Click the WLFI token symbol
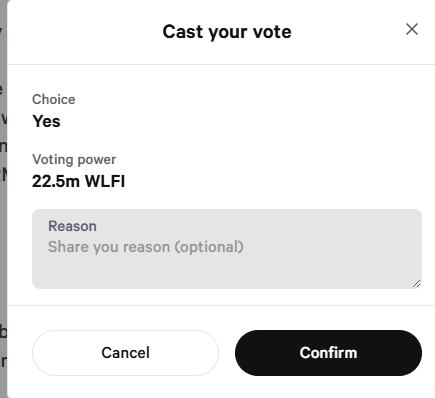This screenshot has width=435, height=398. click(x=105, y=181)
